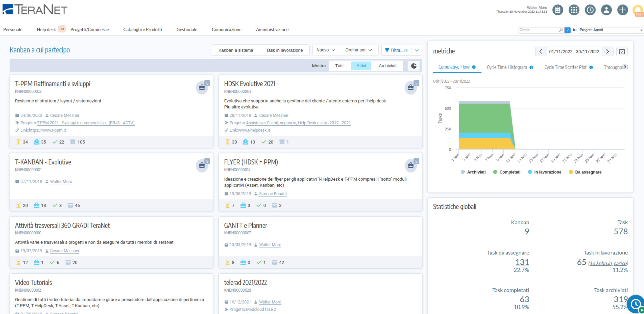The image size is (644, 314).
Task: Click the pie chart statistics icon
Action: [414, 66]
